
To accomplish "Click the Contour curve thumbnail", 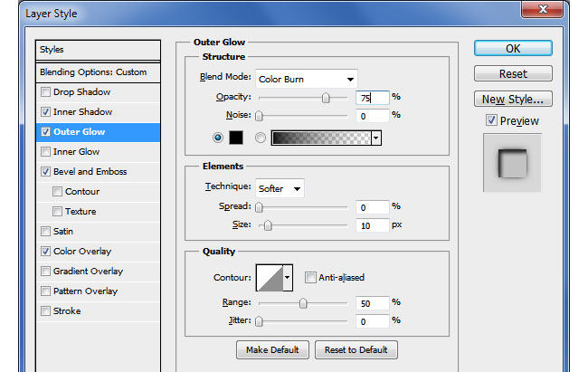I will [x=270, y=277].
